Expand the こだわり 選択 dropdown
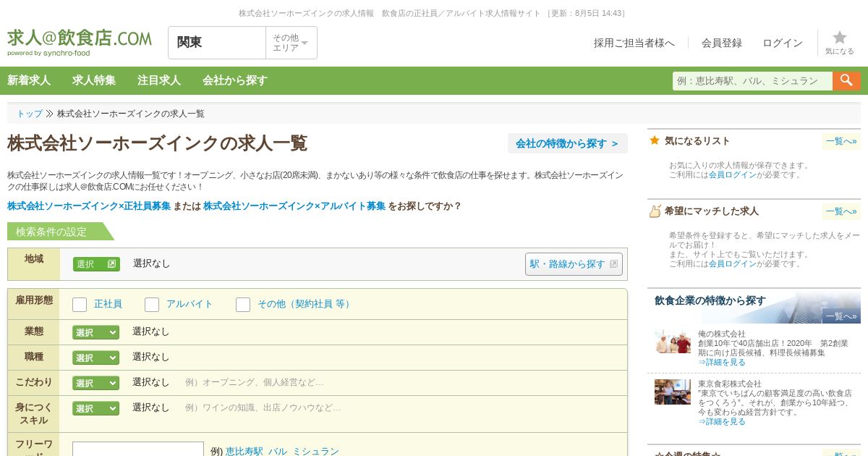 pos(95,383)
